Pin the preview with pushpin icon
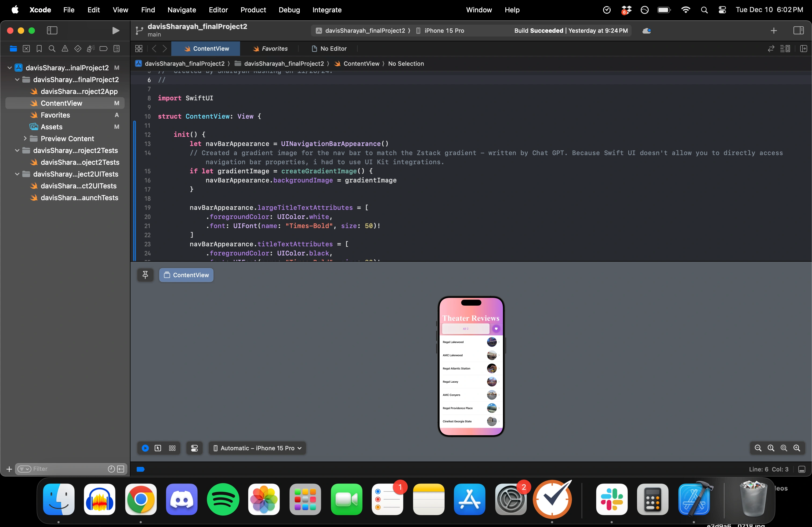Screen dimensions: 812x527 coord(145,275)
